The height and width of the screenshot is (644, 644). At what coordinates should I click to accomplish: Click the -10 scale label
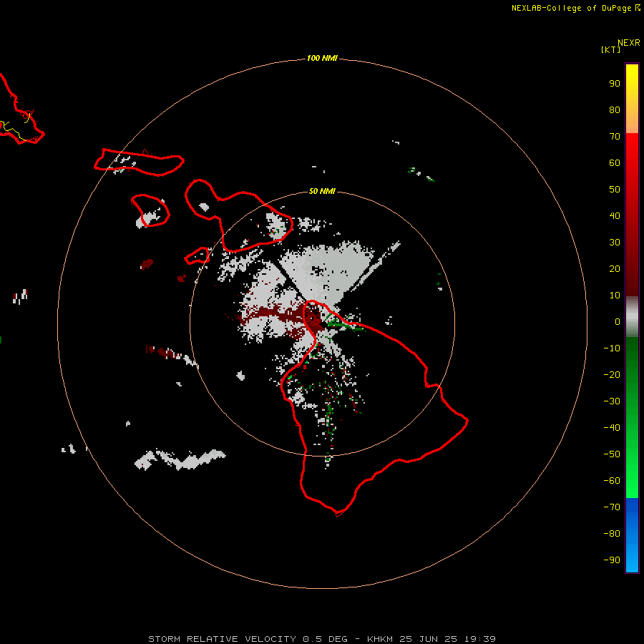click(612, 348)
